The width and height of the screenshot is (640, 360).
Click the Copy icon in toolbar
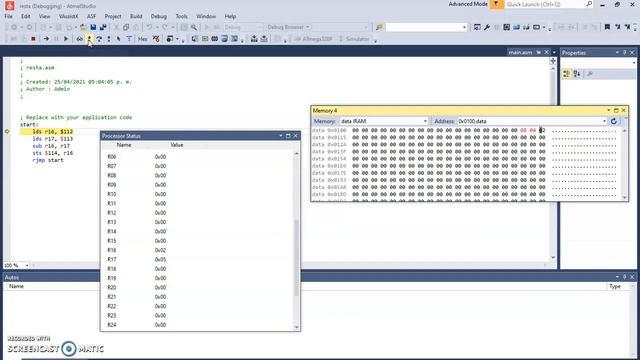126,27
